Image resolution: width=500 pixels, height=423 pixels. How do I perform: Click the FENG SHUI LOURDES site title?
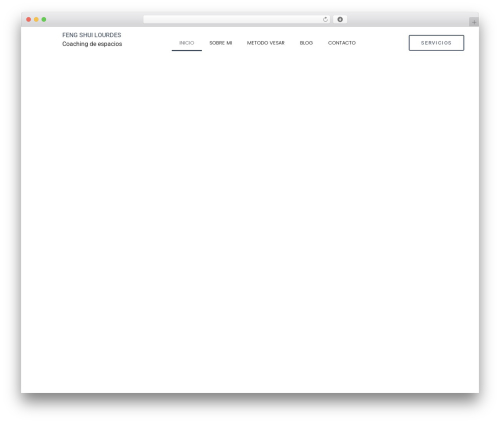[x=92, y=35]
